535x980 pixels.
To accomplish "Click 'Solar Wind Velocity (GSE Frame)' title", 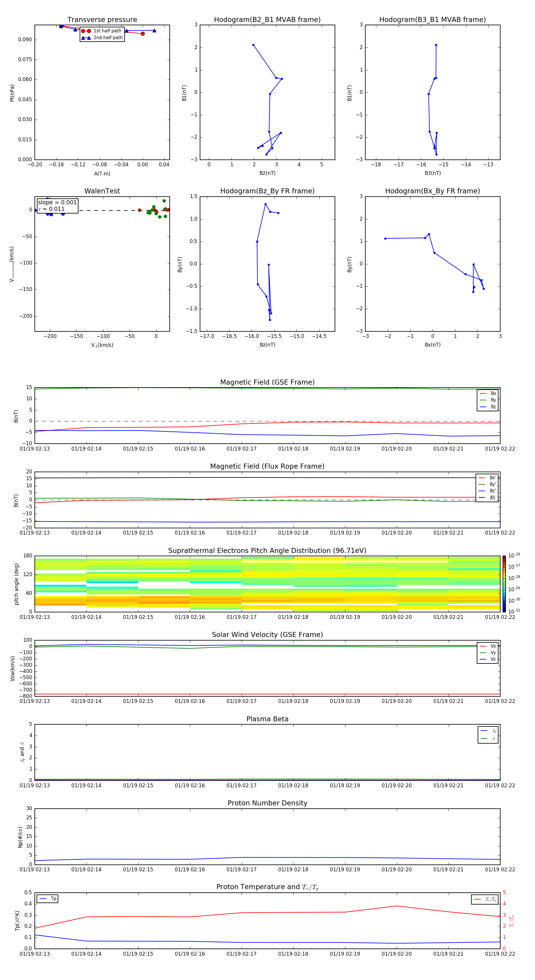I will pos(267,635).
